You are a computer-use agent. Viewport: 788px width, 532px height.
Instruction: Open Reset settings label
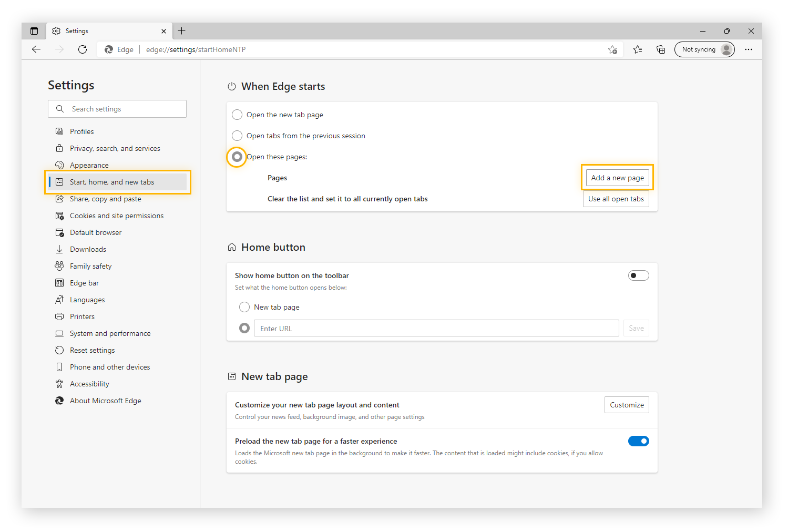(x=92, y=350)
